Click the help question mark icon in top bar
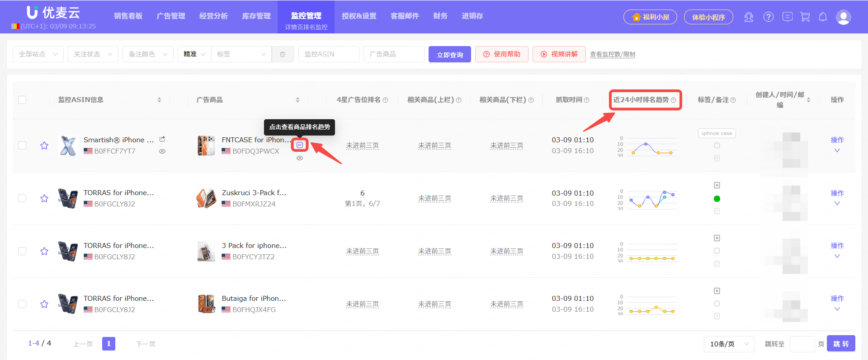Screen dimensions: 868x360 (x=769, y=17)
